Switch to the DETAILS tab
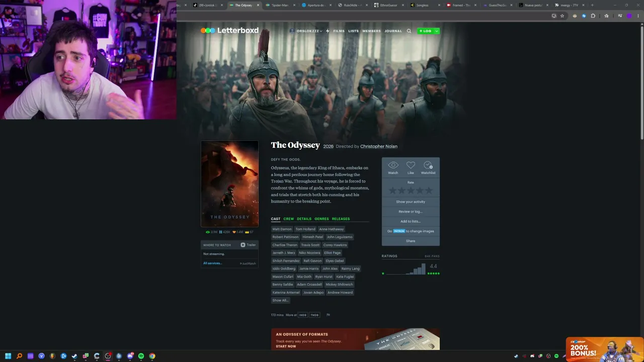Viewport: 644px width, 362px height. click(x=304, y=219)
